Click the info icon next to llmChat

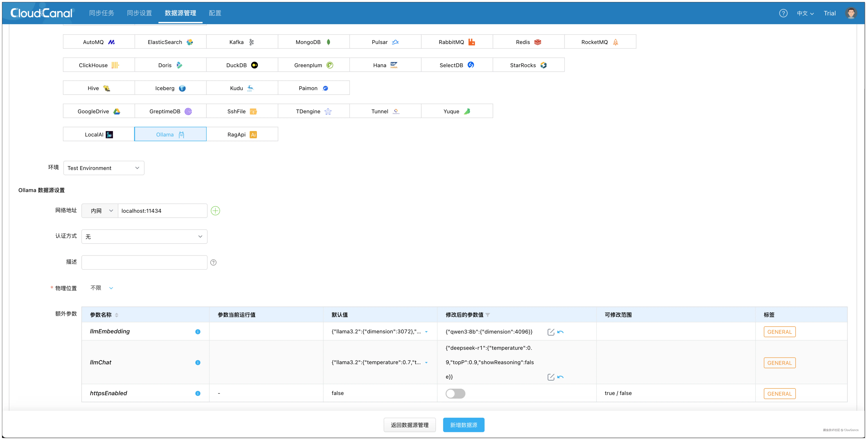198,363
